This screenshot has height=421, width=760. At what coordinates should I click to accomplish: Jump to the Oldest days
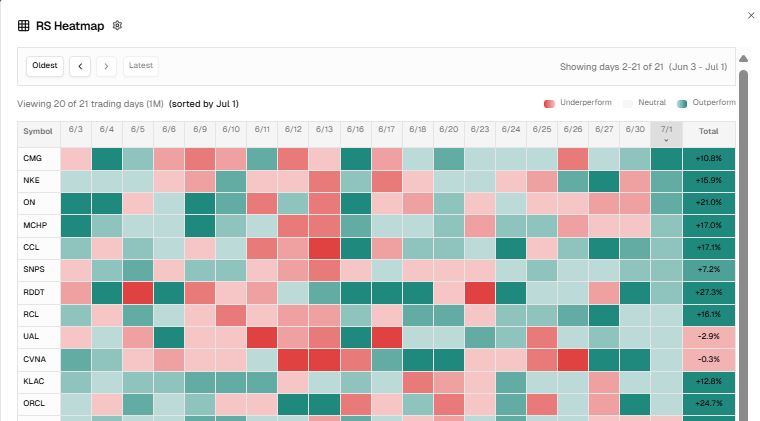pyautogui.click(x=45, y=66)
